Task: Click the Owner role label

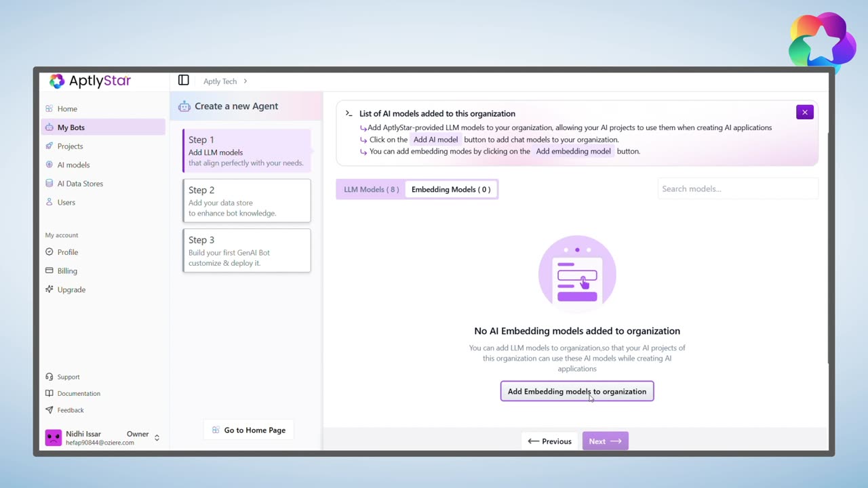Action: [x=138, y=434]
